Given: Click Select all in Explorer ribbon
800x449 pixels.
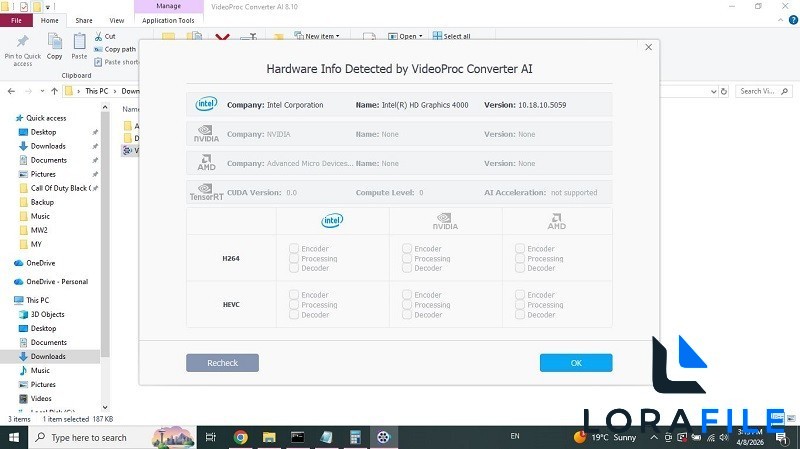Looking at the screenshot, I should coord(452,36).
